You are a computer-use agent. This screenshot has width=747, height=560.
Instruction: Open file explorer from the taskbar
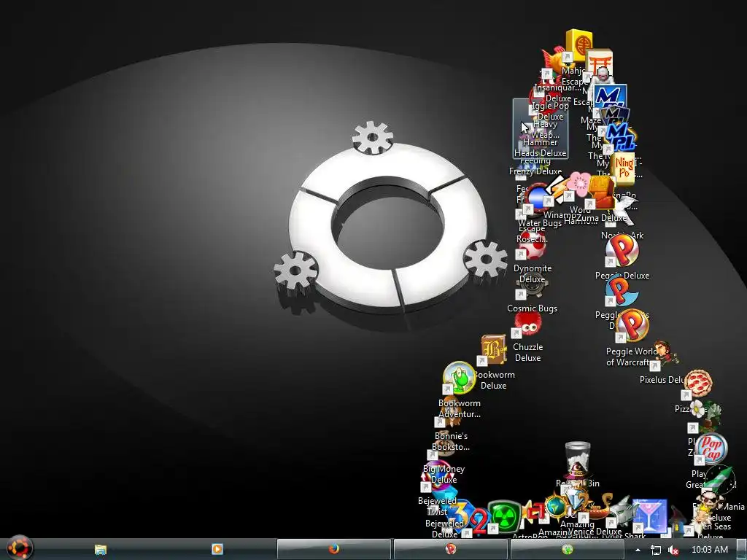100,550
